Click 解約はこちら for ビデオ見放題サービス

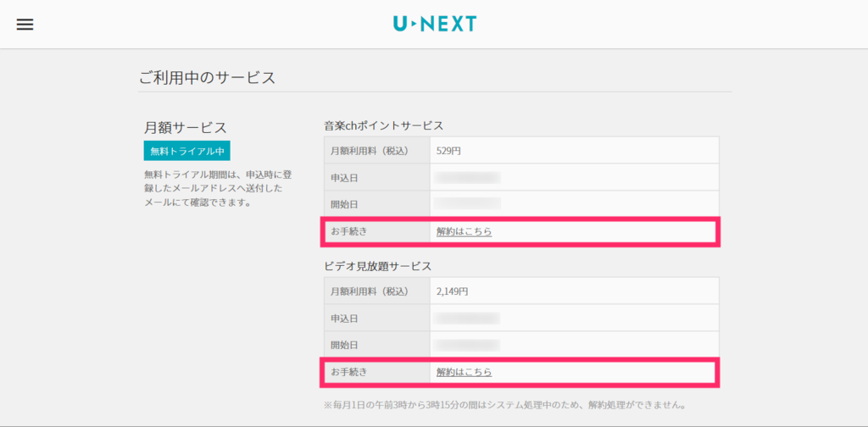[464, 372]
